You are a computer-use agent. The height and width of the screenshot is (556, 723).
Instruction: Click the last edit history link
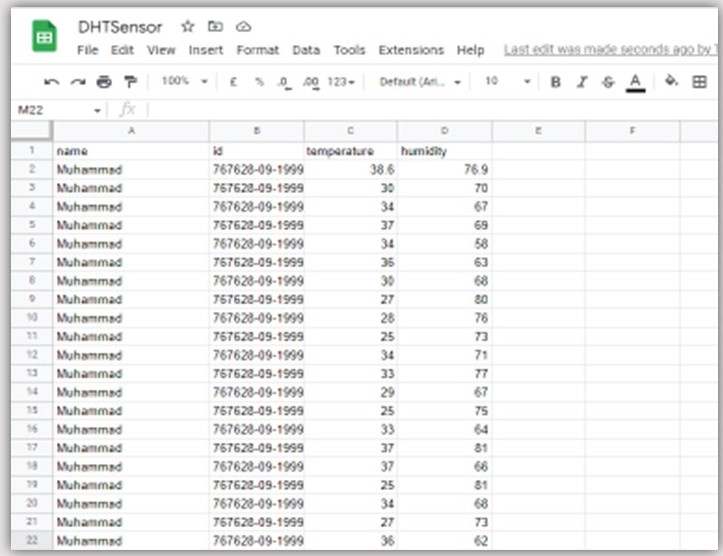pos(610,50)
